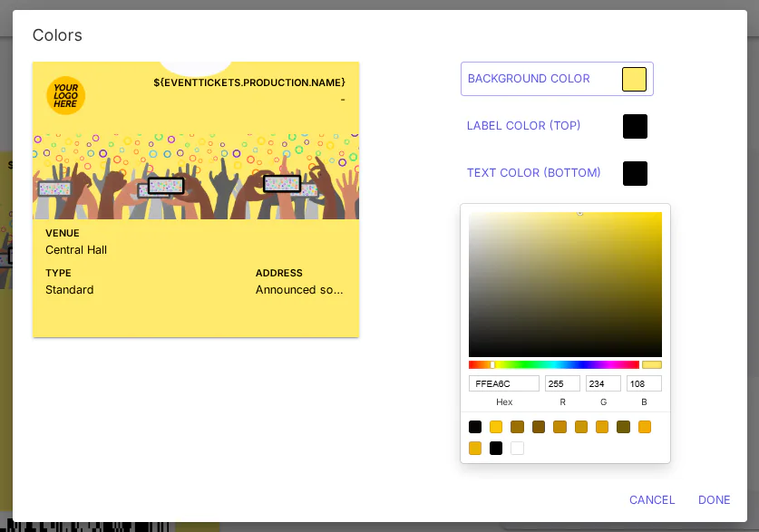The image size is (759, 532).
Task: Pick the white preset swatch
Action: [518, 449]
